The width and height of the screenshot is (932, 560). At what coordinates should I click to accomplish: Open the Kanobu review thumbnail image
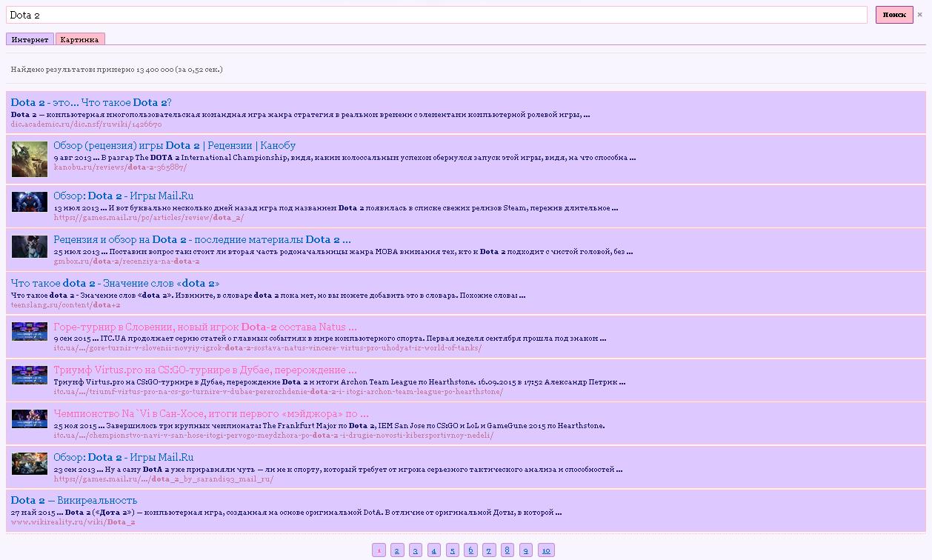30,159
